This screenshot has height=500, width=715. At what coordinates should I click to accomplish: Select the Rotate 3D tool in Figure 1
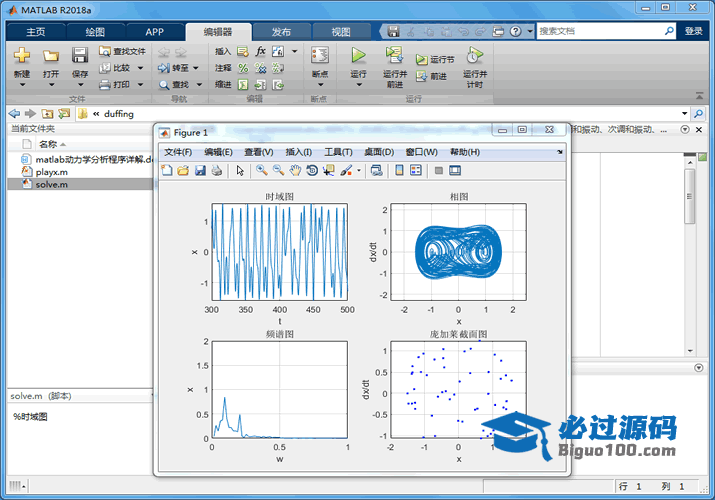coord(312,170)
